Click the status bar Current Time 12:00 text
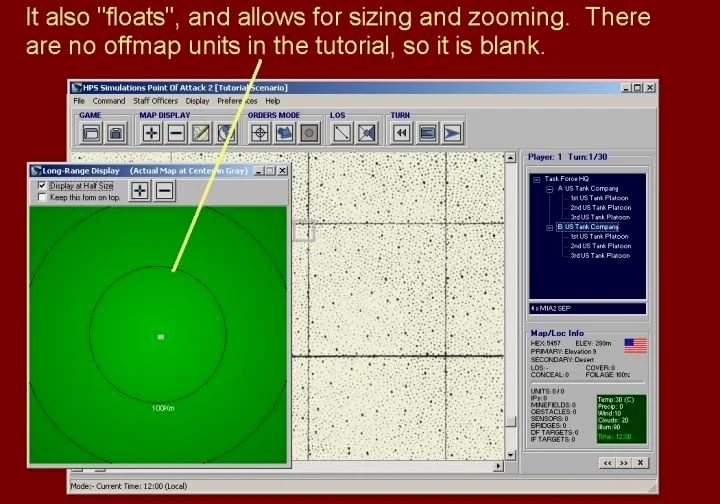Image resolution: width=720 pixels, height=504 pixels. tap(141, 486)
